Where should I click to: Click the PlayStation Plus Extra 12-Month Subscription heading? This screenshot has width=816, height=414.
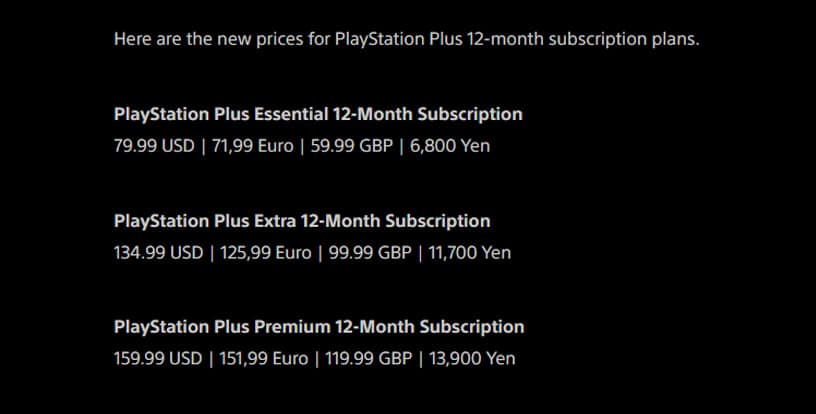302,221
